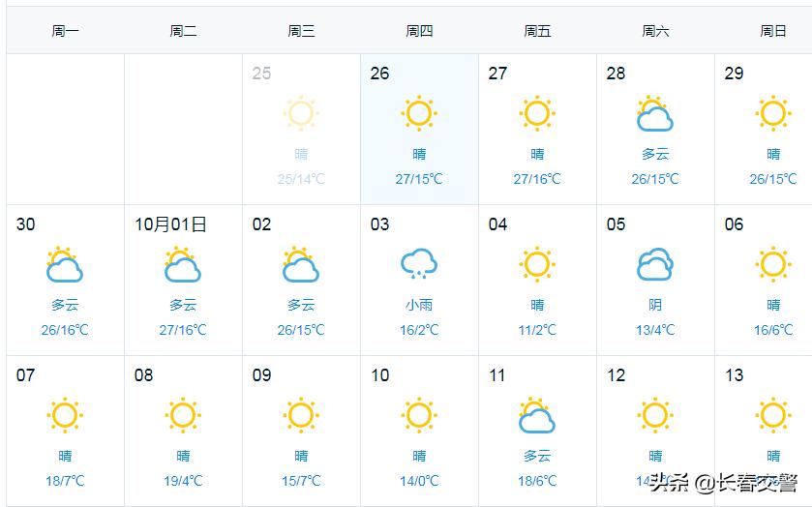Click the 小雨 label on day 03
Viewport: 812px width, 507px height.
pyautogui.click(x=419, y=305)
